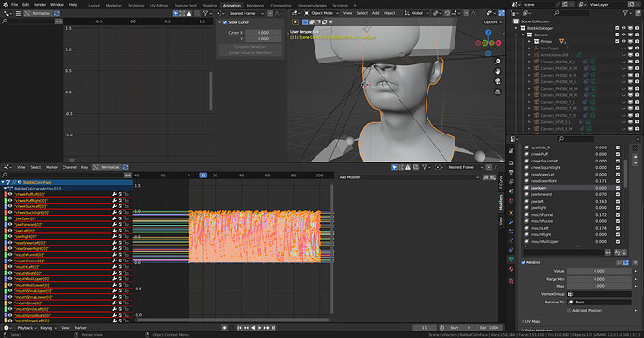Switch to the Shading workspace tab

(209, 6)
